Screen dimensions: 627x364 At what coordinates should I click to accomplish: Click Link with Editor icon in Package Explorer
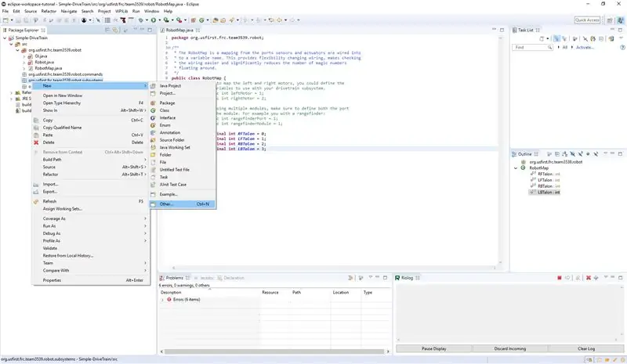coord(115,30)
